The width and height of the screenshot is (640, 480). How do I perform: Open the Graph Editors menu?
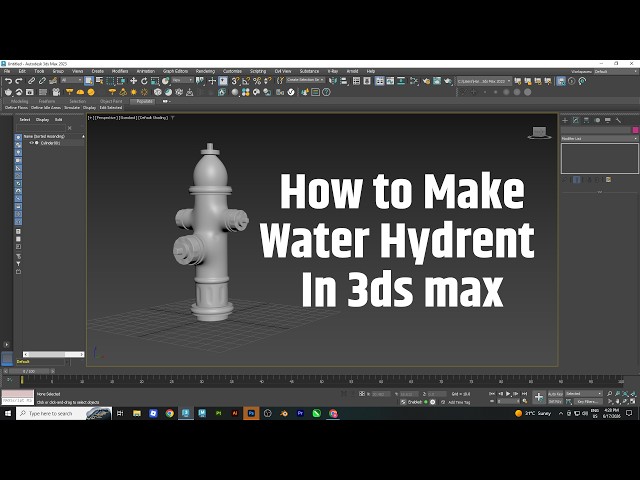[x=176, y=71]
